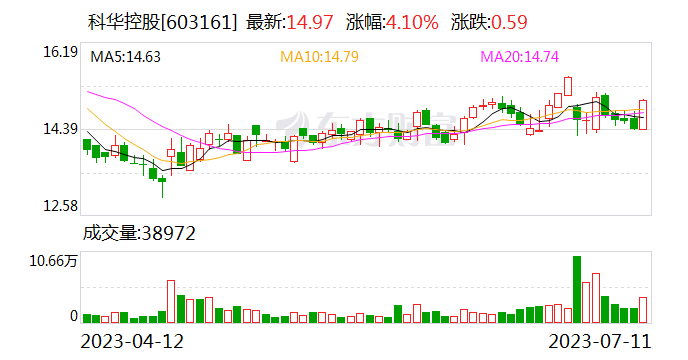Click the price change 涨跌:0.59
688x360 pixels.
pyautogui.click(x=489, y=22)
